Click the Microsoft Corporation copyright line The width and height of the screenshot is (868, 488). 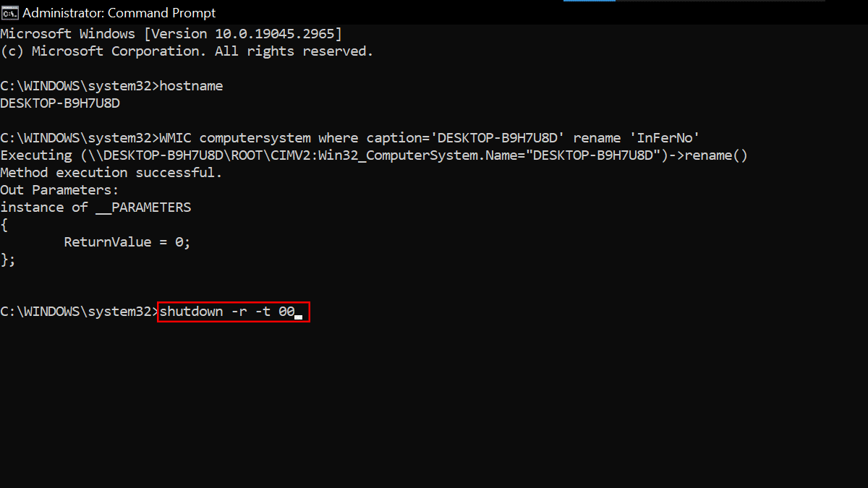[187, 51]
